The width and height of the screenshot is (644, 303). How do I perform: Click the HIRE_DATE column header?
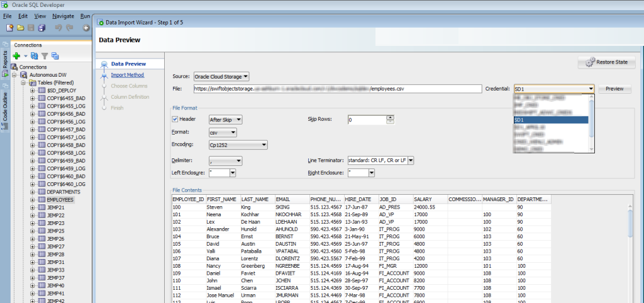coord(362,199)
